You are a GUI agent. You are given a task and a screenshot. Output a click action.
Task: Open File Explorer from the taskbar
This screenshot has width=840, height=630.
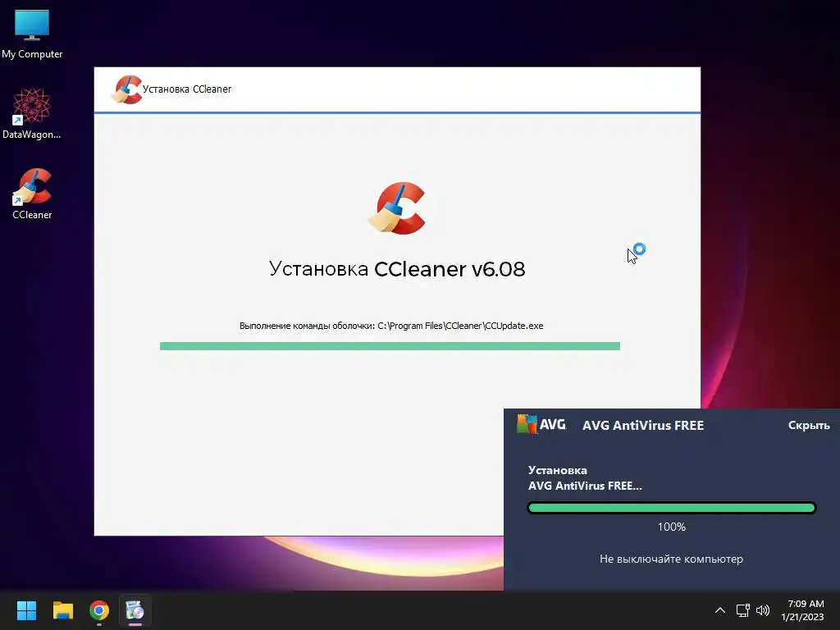(62, 610)
